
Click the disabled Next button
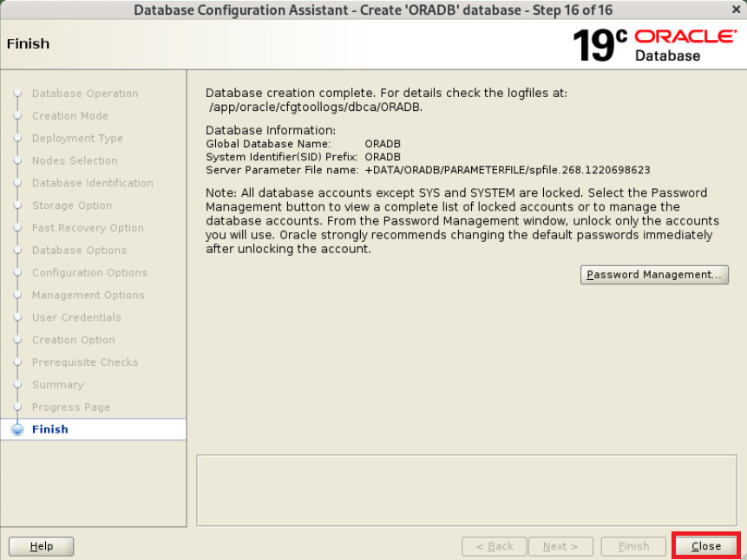pos(560,546)
